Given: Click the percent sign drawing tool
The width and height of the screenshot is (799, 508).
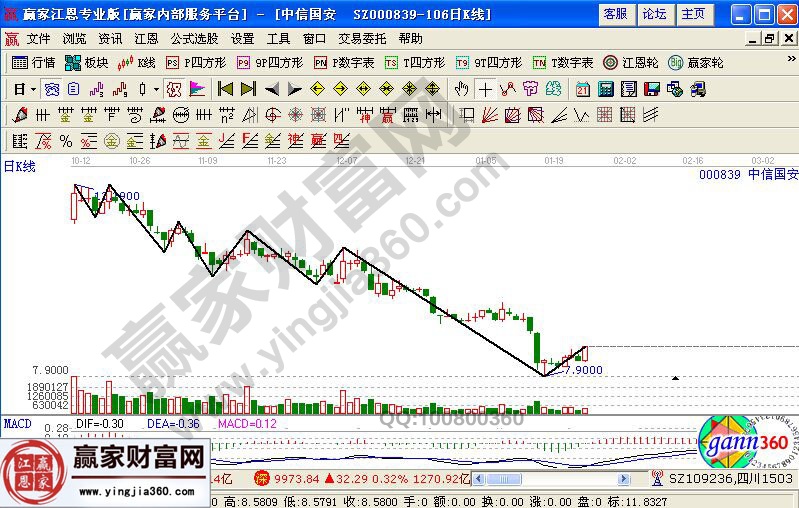Looking at the screenshot, I should [x=65, y=140].
